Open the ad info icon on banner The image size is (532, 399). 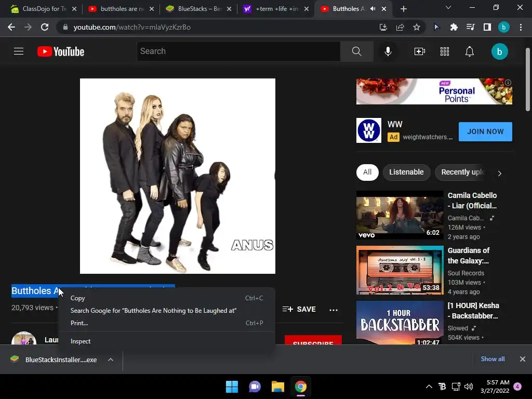click(x=508, y=83)
